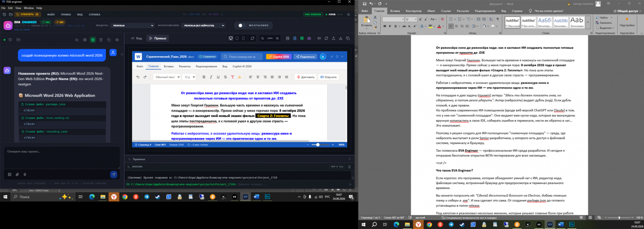Toggle superscript x² in Word ribbon
The height and width of the screenshot is (229, 644).
tap(415, 26)
